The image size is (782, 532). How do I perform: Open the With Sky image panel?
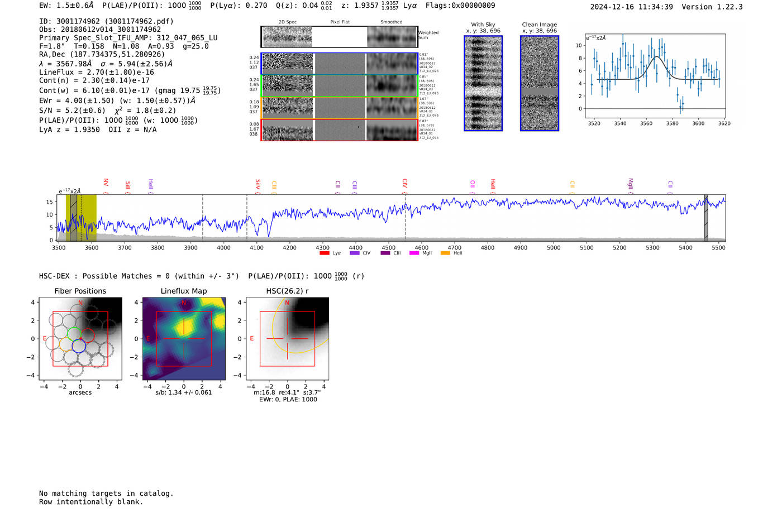(x=483, y=83)
